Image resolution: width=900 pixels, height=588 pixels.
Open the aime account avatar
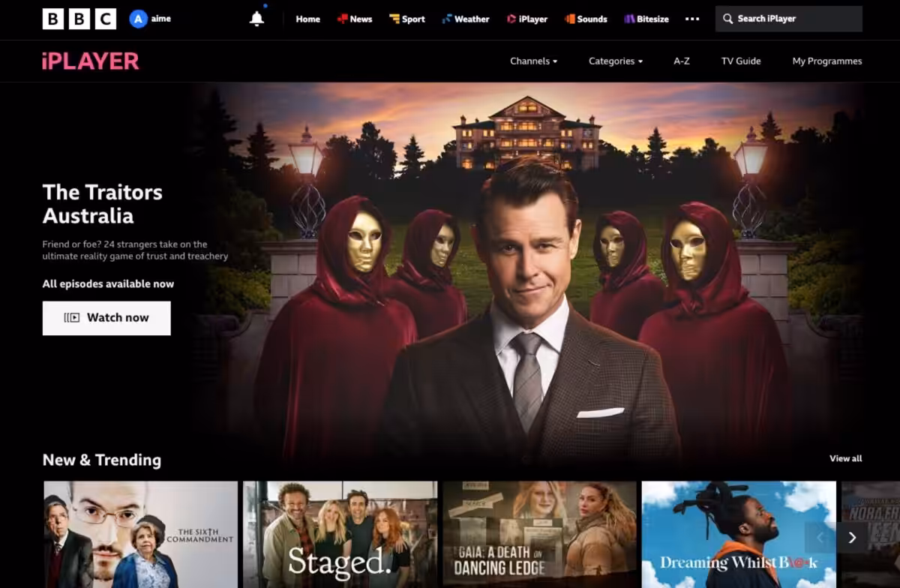tap(138, 19)
